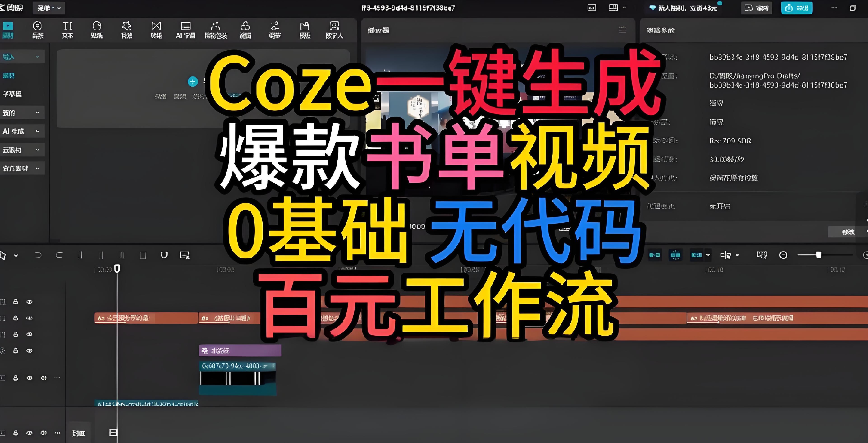Expand the cloud materials section in sidebar
The image size is (868, 443).
coord(22,150)
